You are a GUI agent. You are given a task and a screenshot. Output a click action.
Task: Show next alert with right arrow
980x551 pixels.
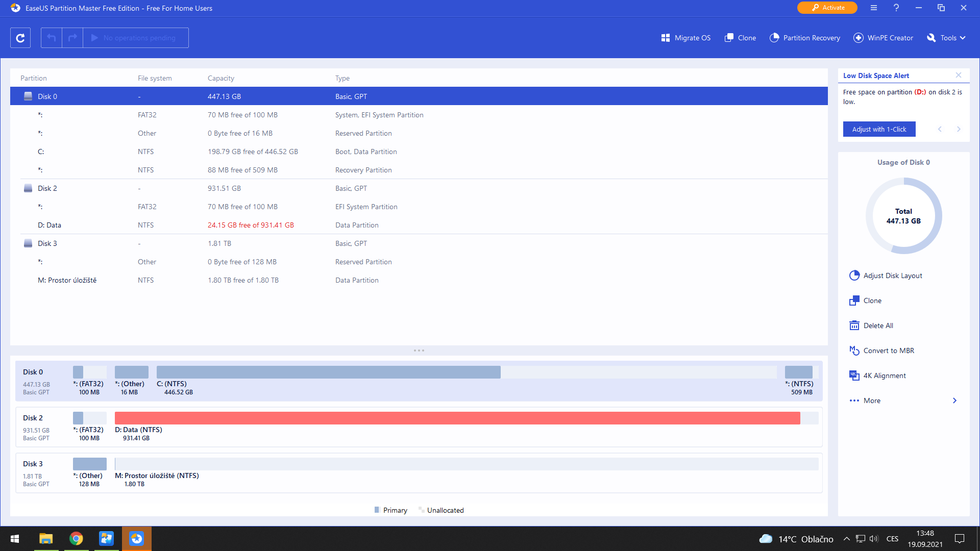click(x=959, y=129)
